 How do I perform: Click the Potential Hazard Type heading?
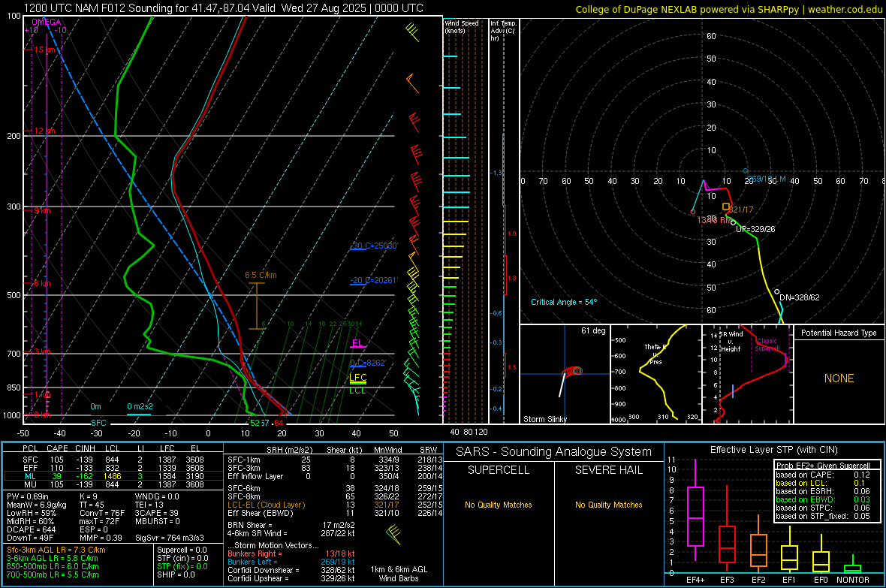tap(839, 333)
